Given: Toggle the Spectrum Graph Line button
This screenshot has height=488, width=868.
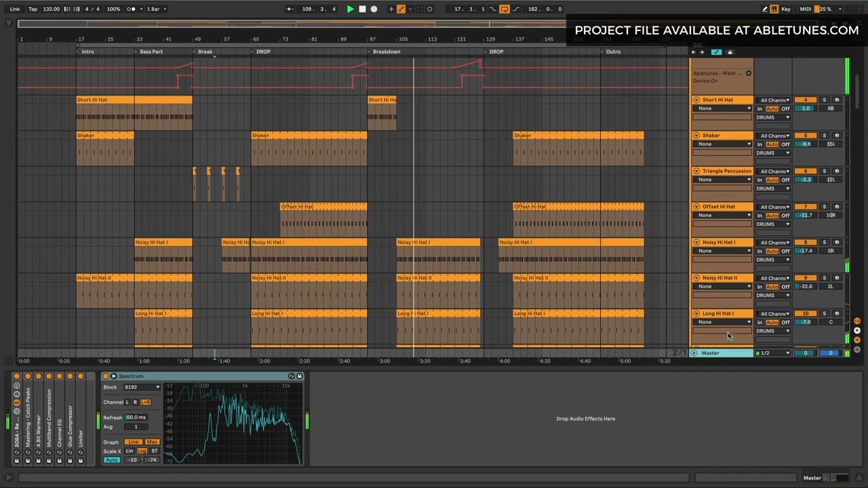Looking at the screenshot, I should point(133,442).
